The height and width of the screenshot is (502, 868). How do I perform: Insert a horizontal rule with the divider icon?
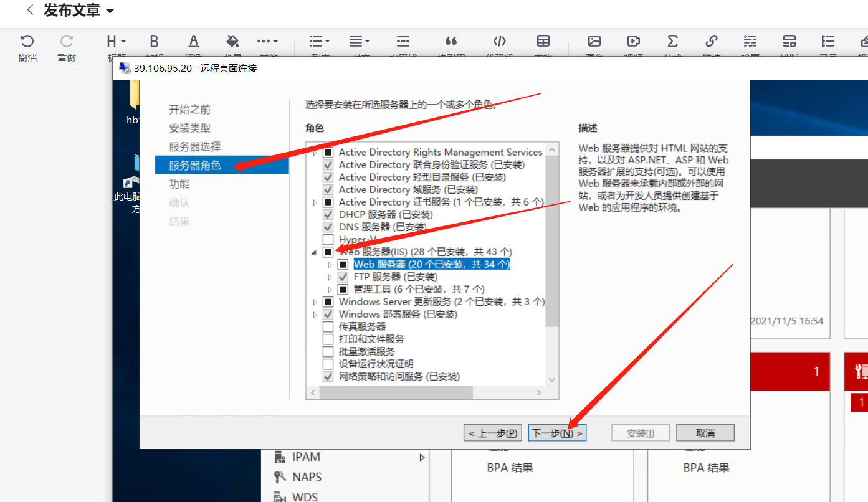(403, 42)
